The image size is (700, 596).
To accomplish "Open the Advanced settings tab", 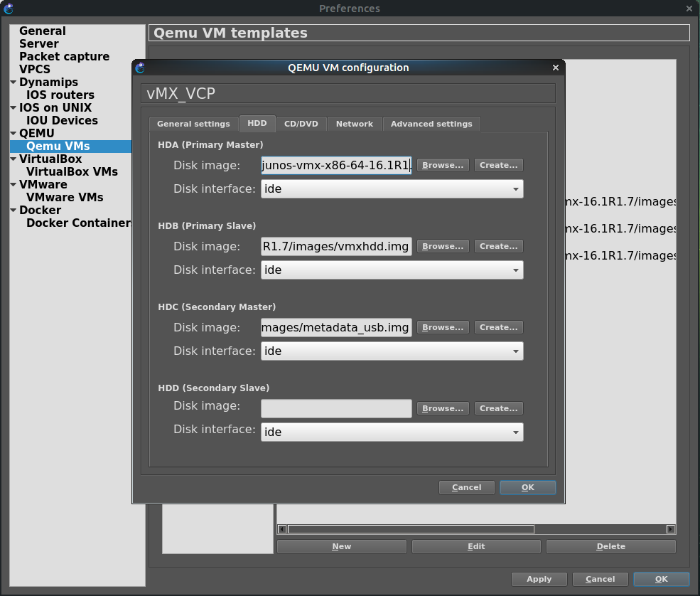I will pyautogui.click(x=431, y=124).
